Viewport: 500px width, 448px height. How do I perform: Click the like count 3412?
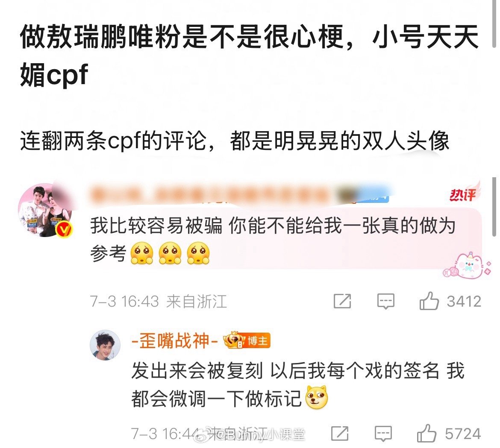pos(464,302)
